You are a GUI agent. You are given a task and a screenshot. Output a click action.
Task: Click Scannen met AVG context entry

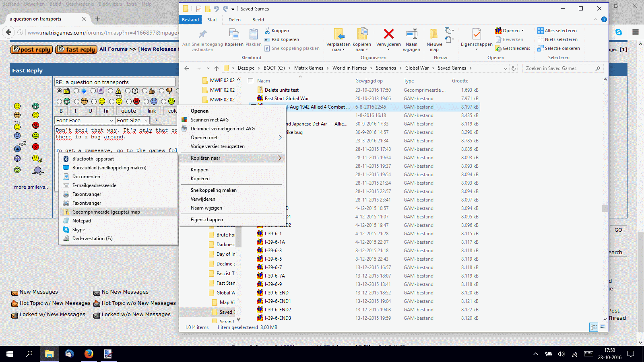coord(232,120)
